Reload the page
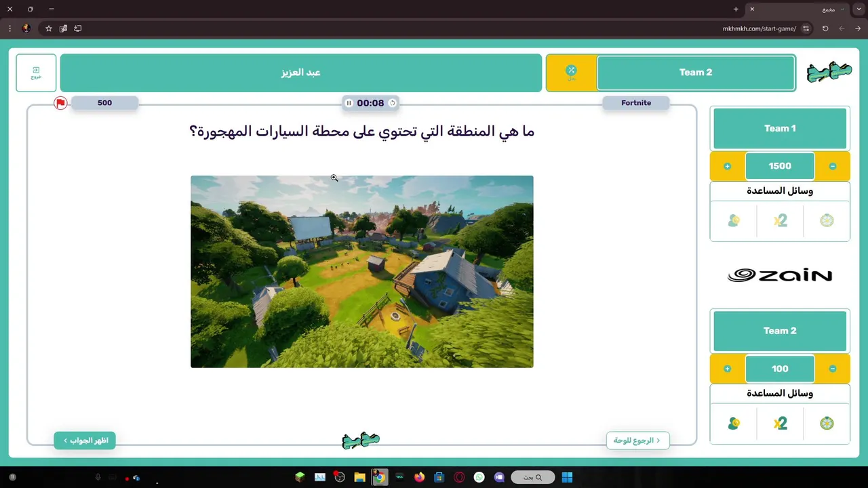 point(825,28)
